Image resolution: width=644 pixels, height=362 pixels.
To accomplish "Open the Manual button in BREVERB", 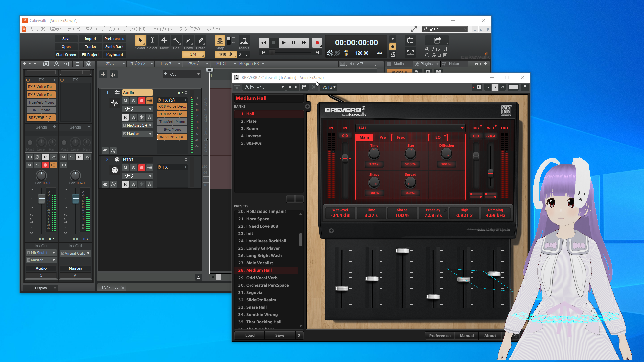I will [x=467, y=336].
